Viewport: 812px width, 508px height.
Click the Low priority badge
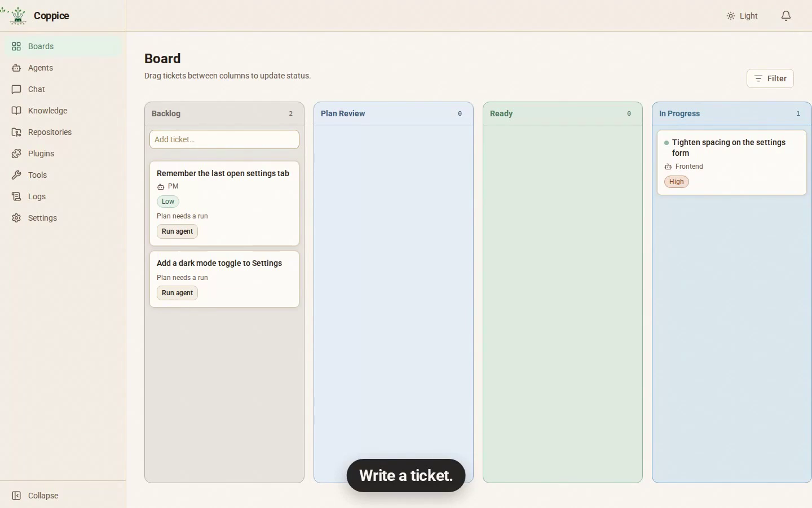tap(168, 202)
